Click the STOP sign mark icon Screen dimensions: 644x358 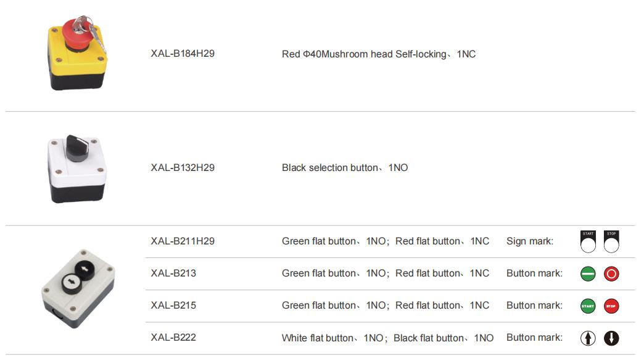pos(611,241)
